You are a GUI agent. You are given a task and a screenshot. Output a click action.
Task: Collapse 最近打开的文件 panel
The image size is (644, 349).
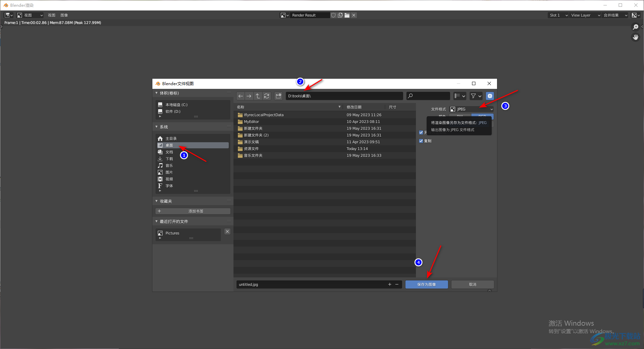pyautogui.click(x=156, y=221)
